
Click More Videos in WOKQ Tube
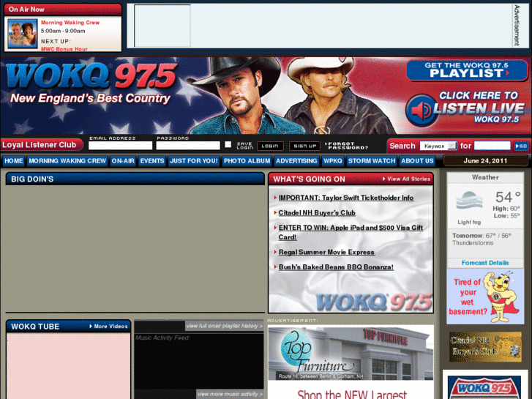pos(108,327)
